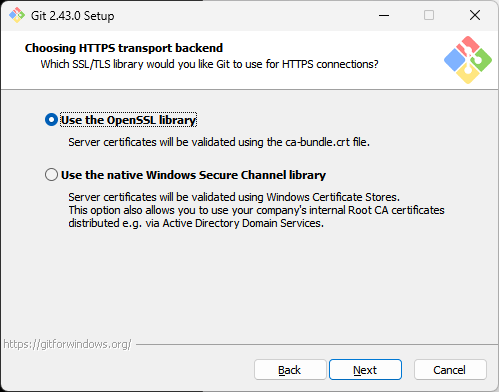Cancel the Git installation
This screenshot has height=392, width=499.
(450, 370)
